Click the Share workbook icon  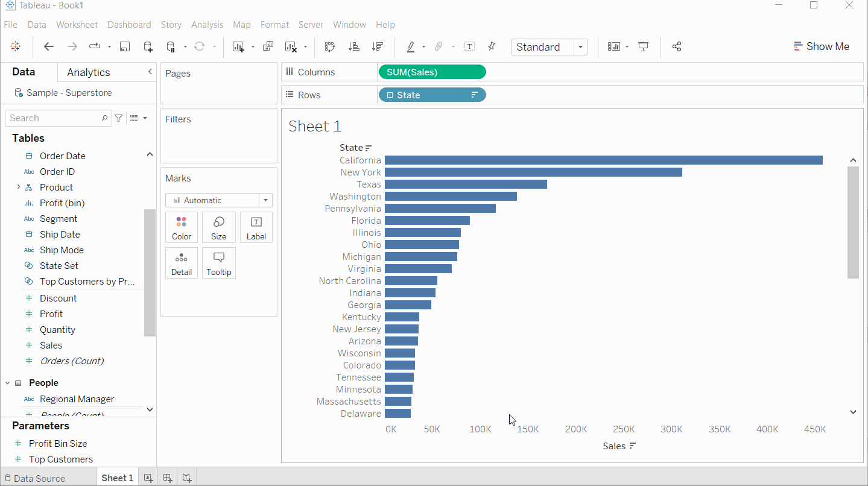pos(677,47)
